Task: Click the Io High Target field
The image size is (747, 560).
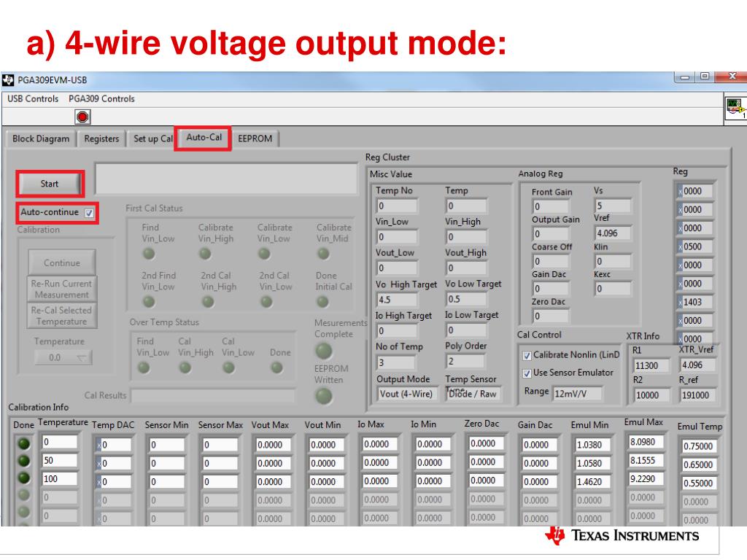Action: coord(397,330)
